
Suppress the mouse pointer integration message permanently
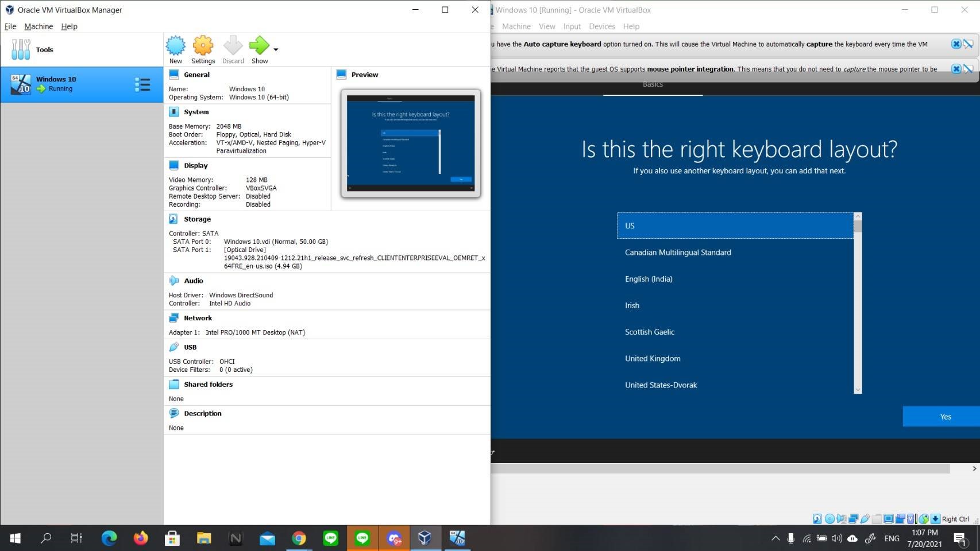coord(969,69)
